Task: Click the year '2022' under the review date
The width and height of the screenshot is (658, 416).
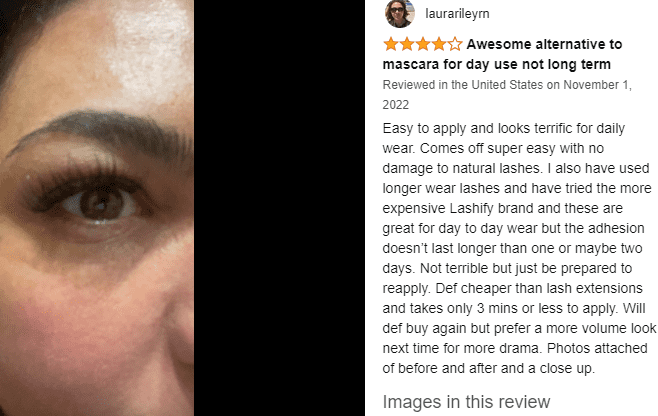Action: [395, 105]
